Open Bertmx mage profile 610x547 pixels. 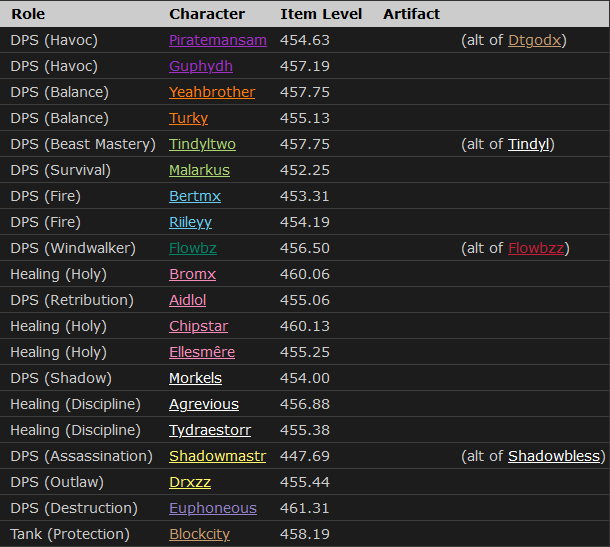point(194,196)
